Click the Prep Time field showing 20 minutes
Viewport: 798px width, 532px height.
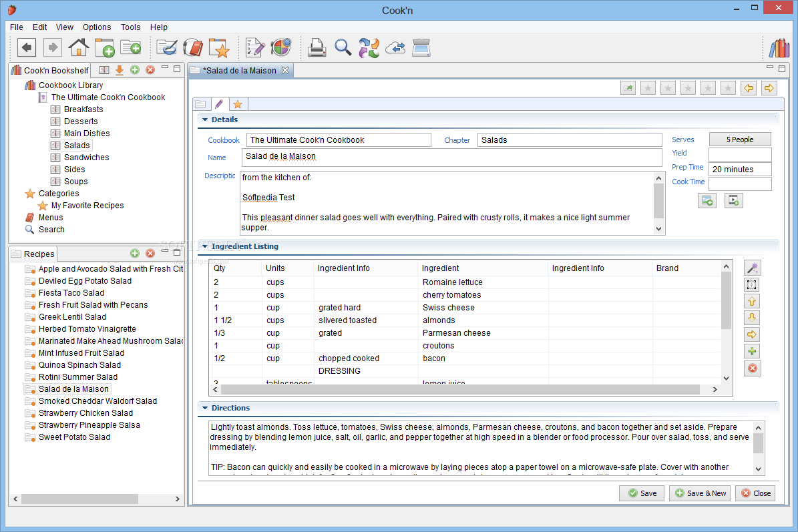tap(740, 170)
